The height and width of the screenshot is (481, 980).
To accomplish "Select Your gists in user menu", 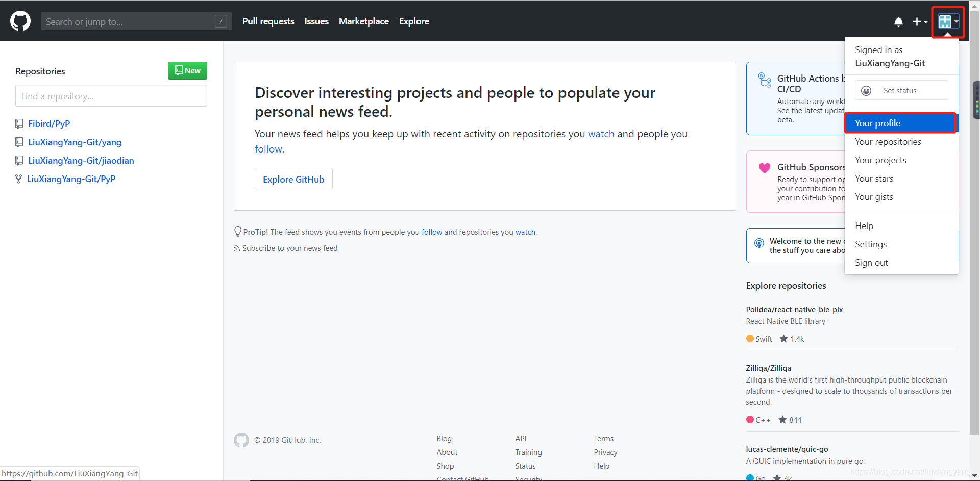I will (901, 197).
